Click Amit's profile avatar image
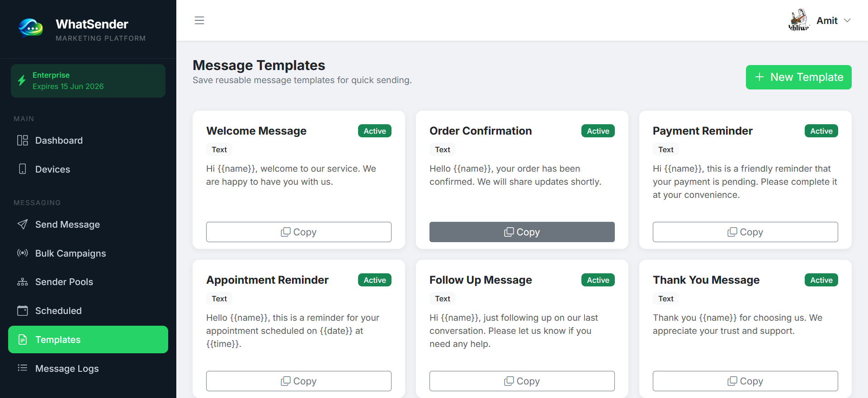 [x=799, y=20]
